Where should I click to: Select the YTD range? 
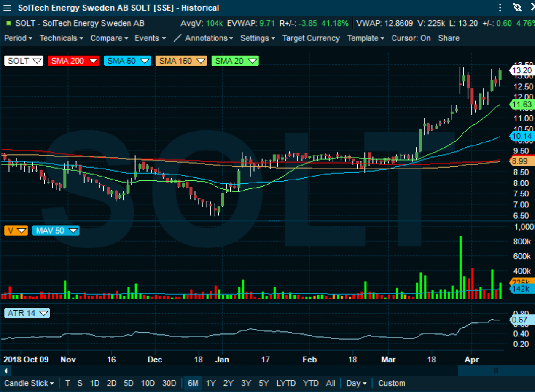(x=311, y=383)
